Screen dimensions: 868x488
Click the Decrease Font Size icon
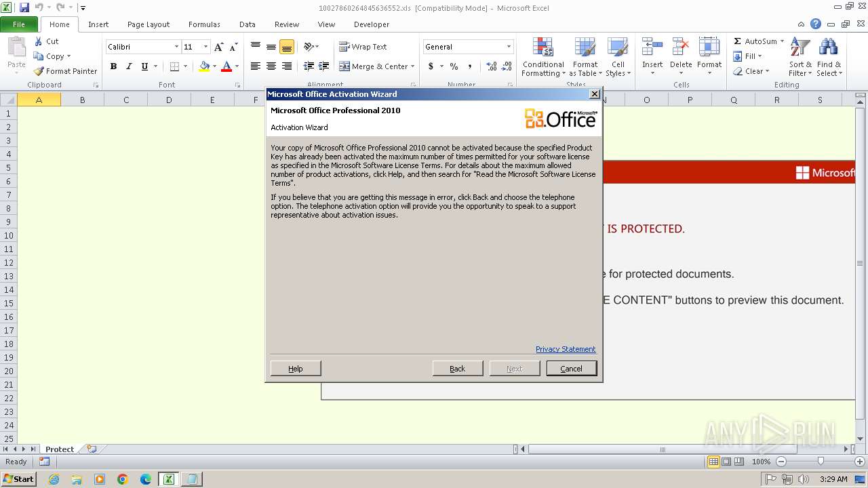233,47
